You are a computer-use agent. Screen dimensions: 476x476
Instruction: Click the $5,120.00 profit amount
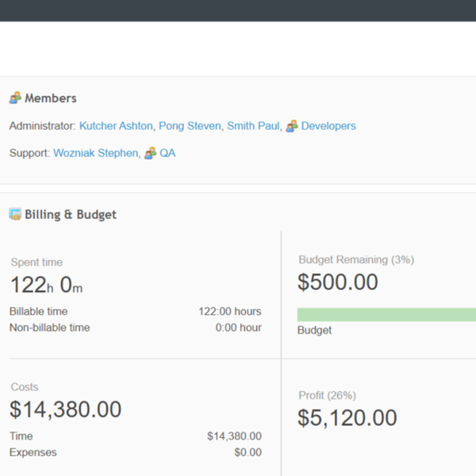coord(347,417)
